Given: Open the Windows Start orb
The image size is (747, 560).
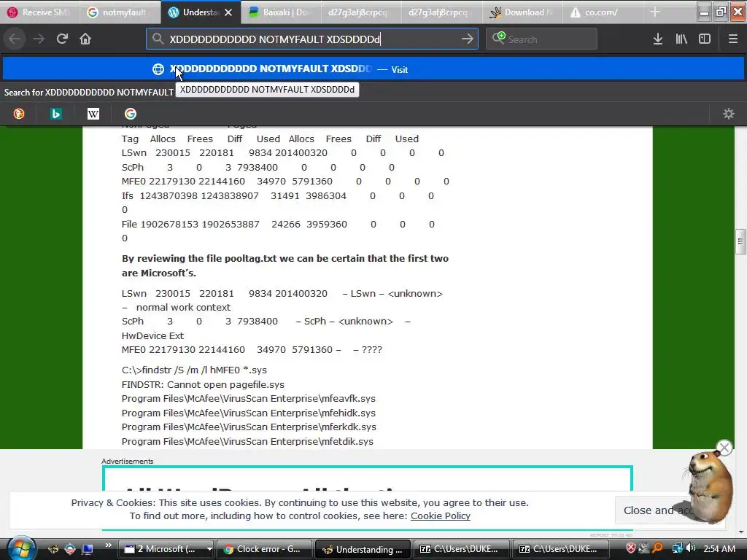Looking at the screenshot, I should [20, 548].
